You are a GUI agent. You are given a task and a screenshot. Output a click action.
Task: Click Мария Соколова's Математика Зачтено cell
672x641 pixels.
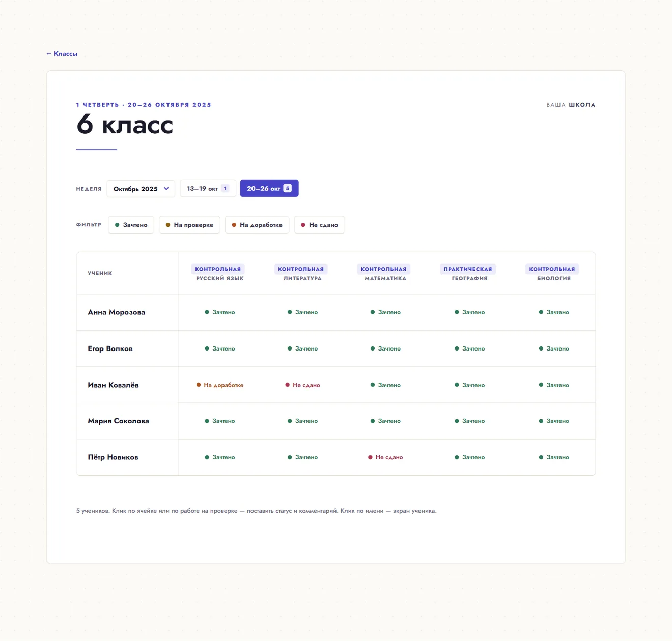[x=385, y=421]
